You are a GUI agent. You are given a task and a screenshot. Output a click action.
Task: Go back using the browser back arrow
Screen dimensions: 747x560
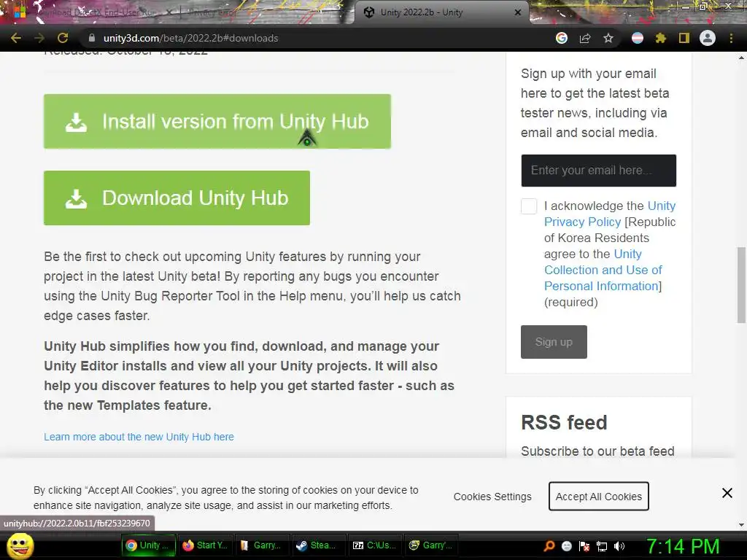coord(16,38)
